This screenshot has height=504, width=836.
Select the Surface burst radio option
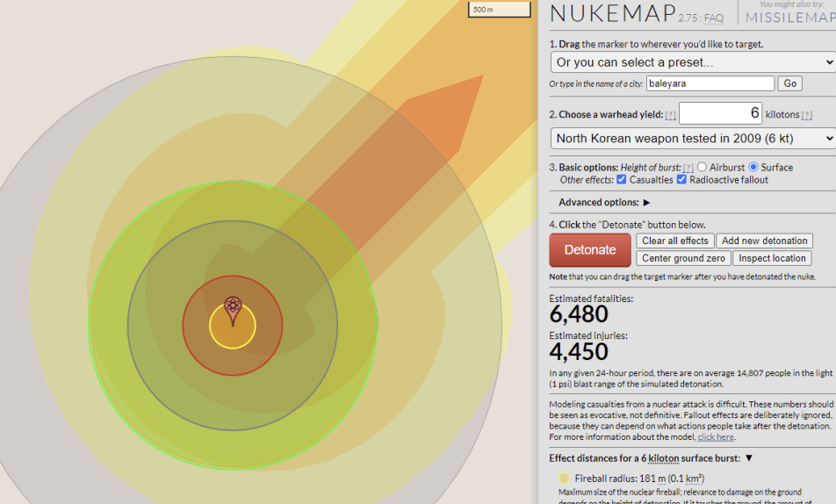coord(753,167)
